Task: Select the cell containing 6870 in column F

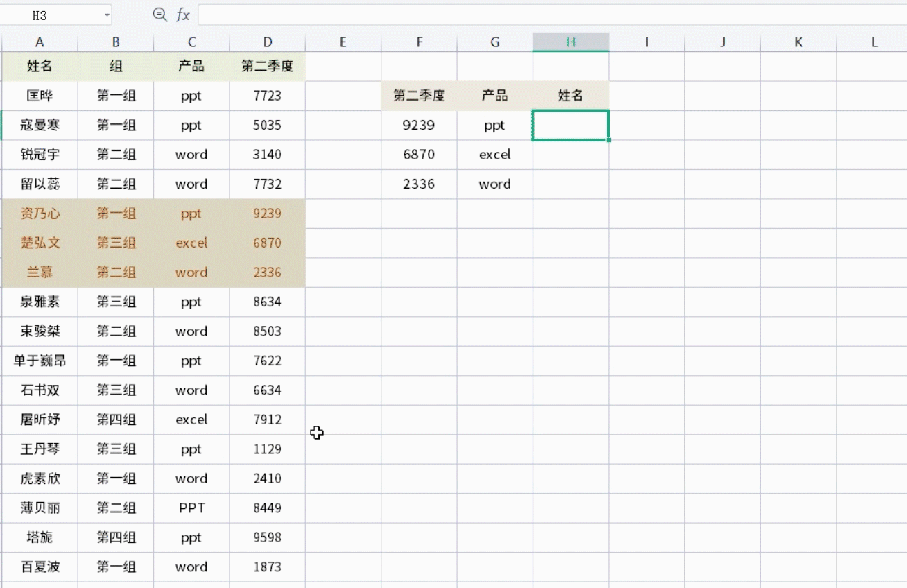Action: (x=419, y=155)
